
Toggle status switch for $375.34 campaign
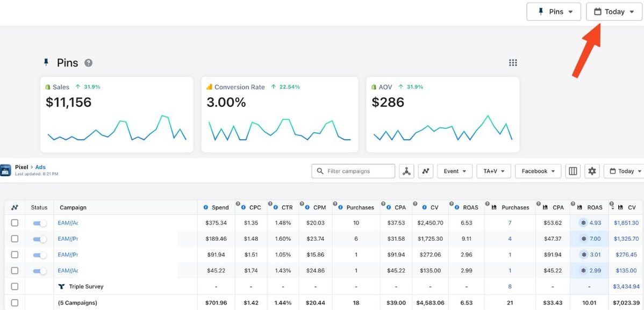click(39, 223)
